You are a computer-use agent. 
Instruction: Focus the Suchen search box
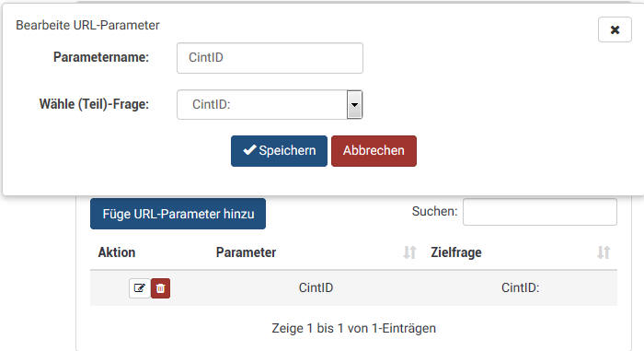click(x=540, y=212)
